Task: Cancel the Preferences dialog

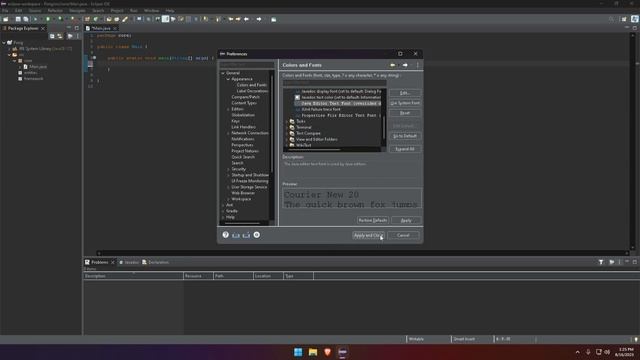Action: pos(403,235)
